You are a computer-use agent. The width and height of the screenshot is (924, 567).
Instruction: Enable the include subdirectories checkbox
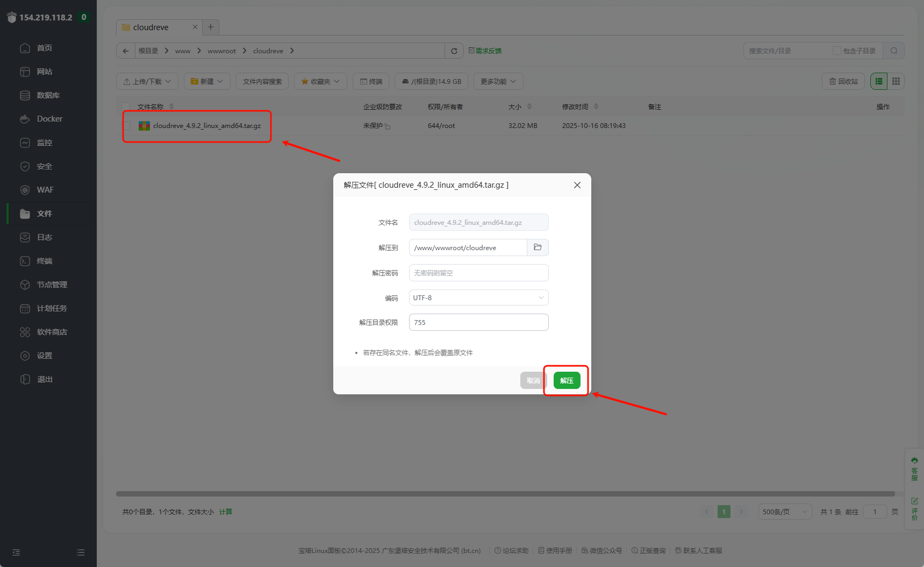[836, 51]
